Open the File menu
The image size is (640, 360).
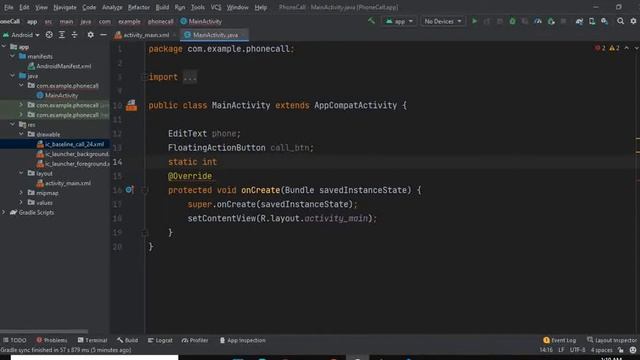[8, 7]
